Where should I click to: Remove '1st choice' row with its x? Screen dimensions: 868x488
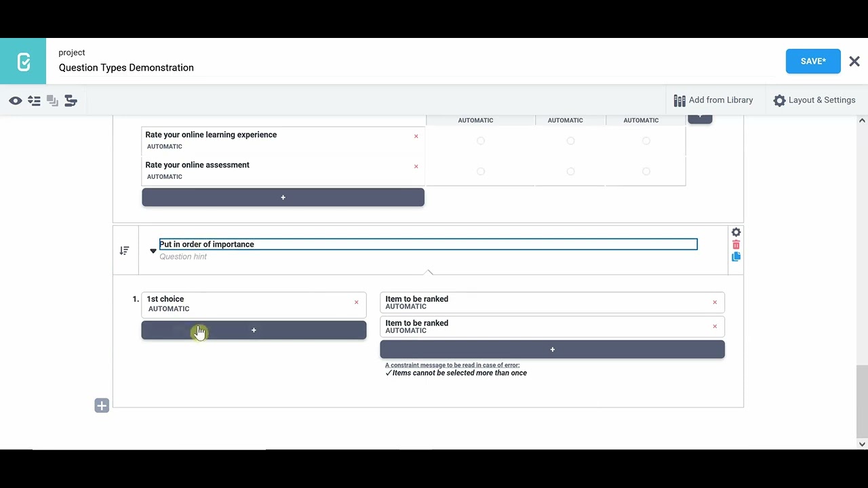point(356,302)
